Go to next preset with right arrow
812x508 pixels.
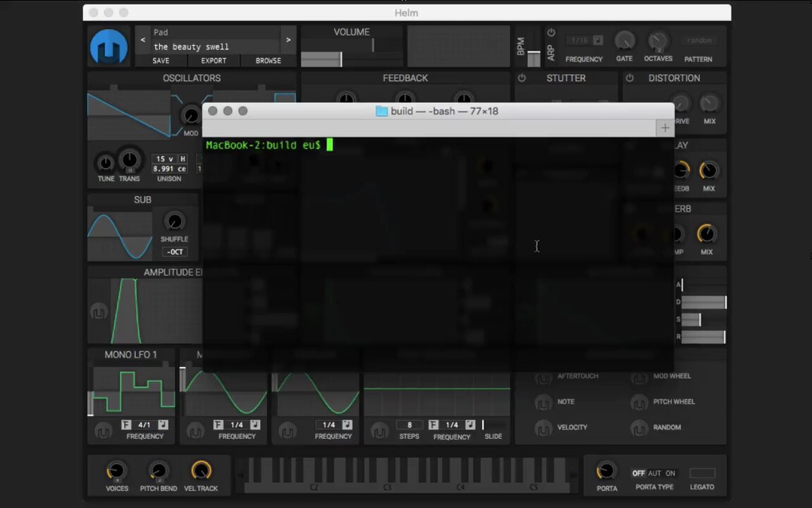coord(288,40)
